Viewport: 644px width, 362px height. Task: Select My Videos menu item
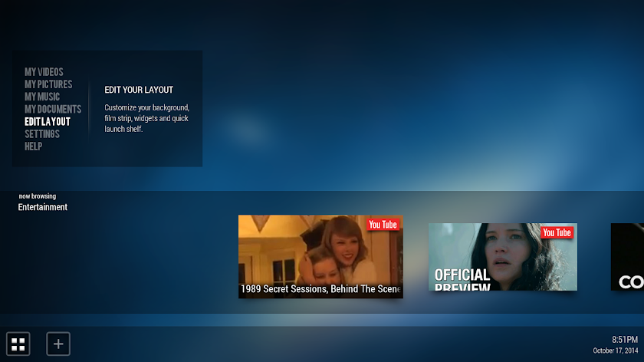click(44, 72)
